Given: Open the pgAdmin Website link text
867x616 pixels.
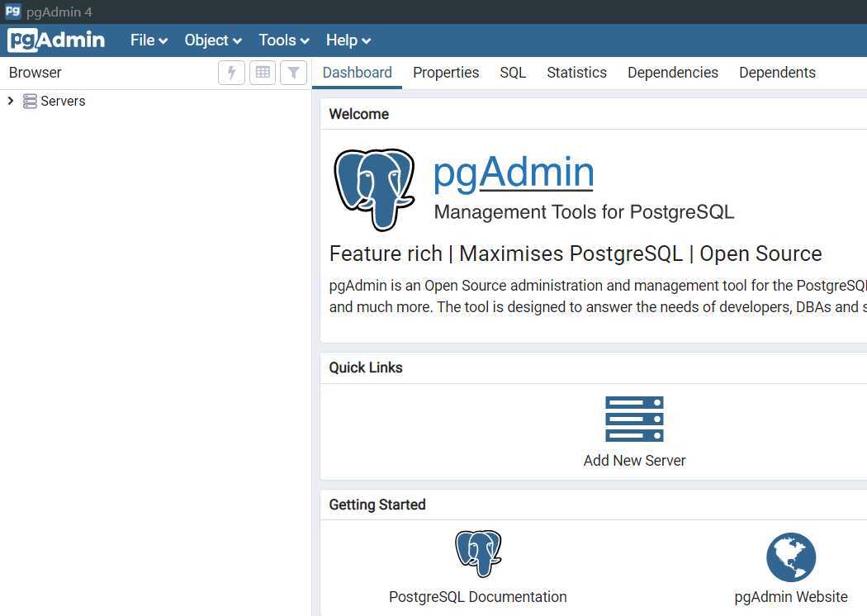Looking at the screenshot, I should click(791, 597).
